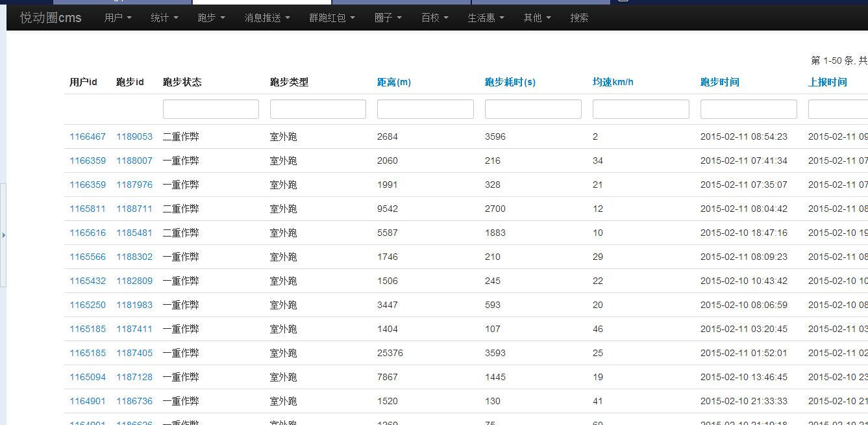Focus the 均速km/h filter input

click(x=641, y=109)
